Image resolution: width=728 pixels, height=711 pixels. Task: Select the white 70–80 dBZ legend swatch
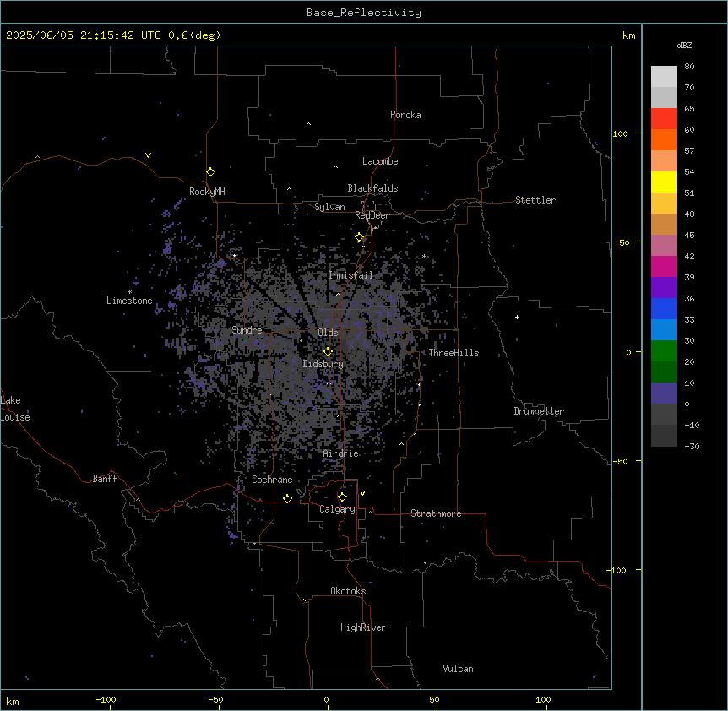click(664, 77)
